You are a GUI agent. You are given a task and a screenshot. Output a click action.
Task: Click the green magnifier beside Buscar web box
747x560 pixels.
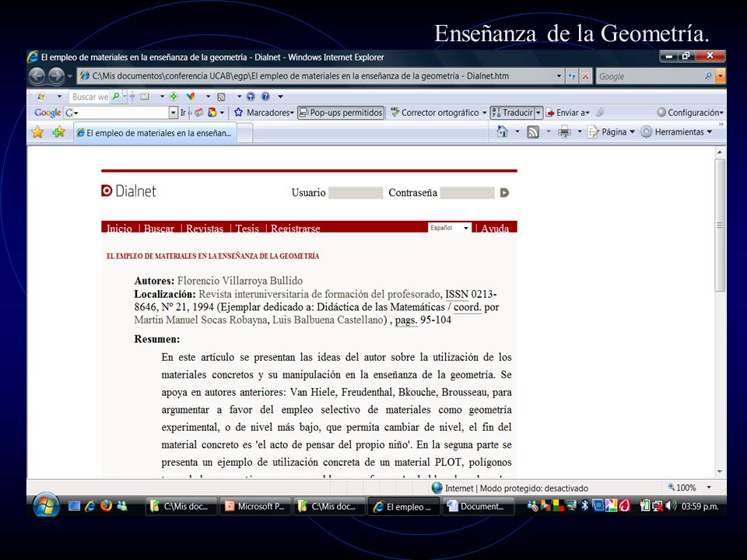(116, 96)
